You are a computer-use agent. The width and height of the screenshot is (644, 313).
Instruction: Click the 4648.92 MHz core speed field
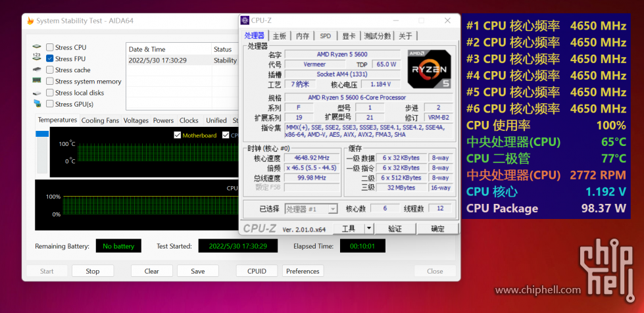tap(312, 158)
